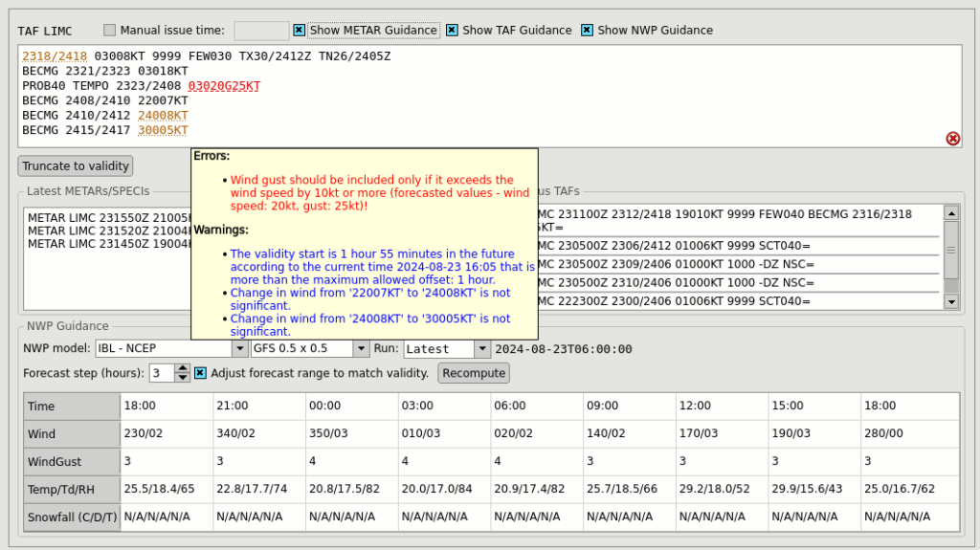Click the red error icon in TAF editor

[x=952, y=139]
